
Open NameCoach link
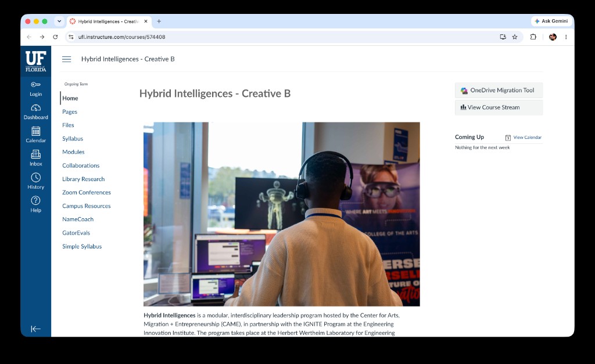[78, 219]
